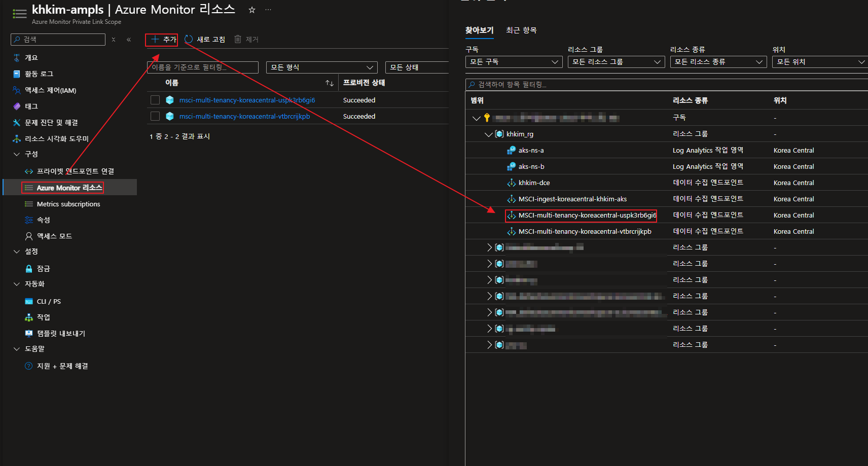Click the sidebar 검색 search field

(x=58, y=40)
